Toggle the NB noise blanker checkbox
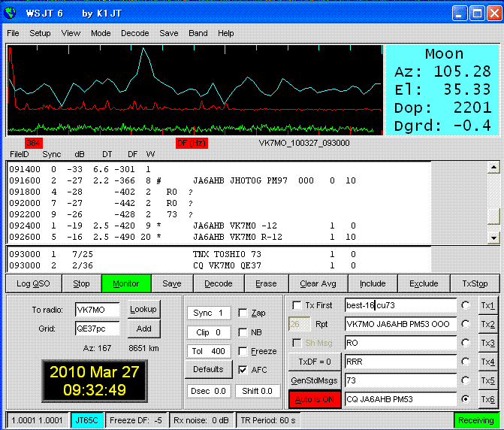This screenshot has width=504, height=430. tap(243, 332)
